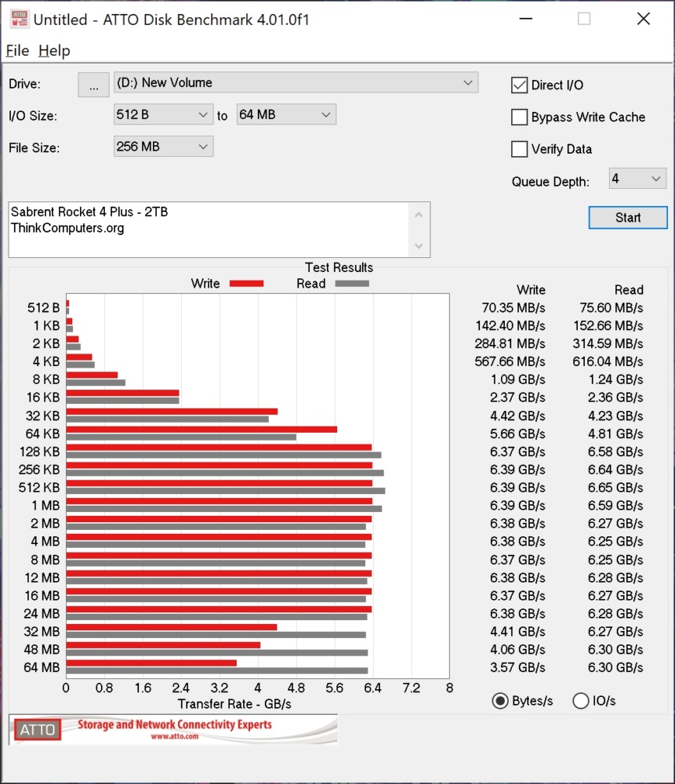
Task: Click the 48 MB row label
Action: [x=42, y=649]
